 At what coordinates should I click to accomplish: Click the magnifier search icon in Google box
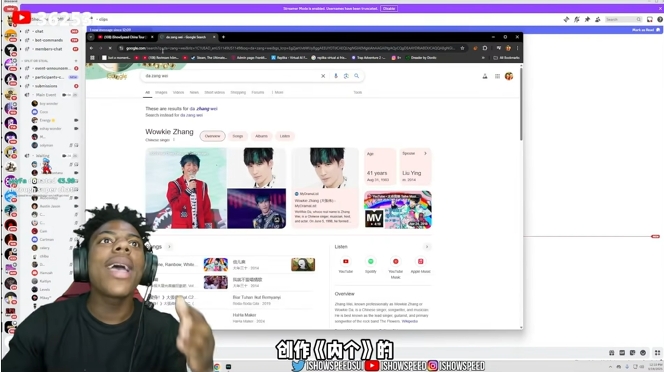point(357,76)
